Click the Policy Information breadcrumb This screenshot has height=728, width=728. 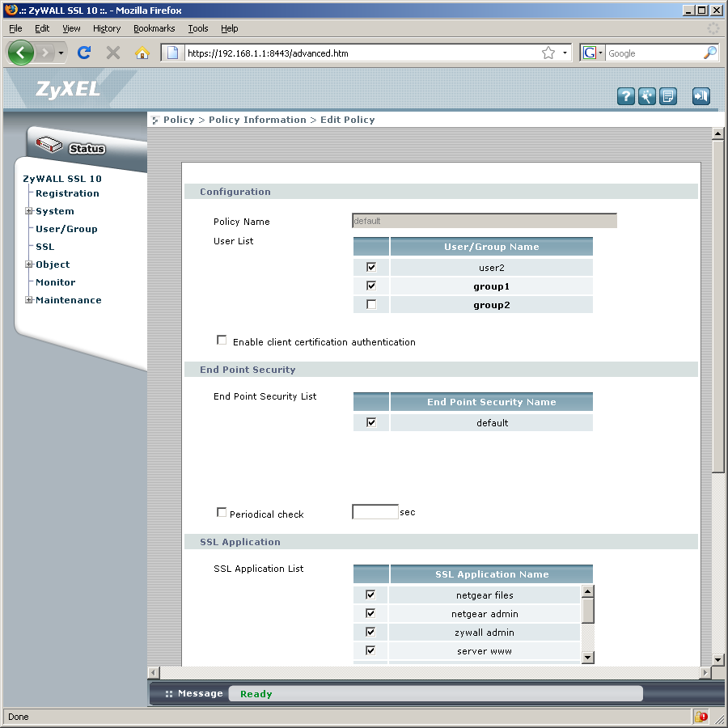[257, 120]
